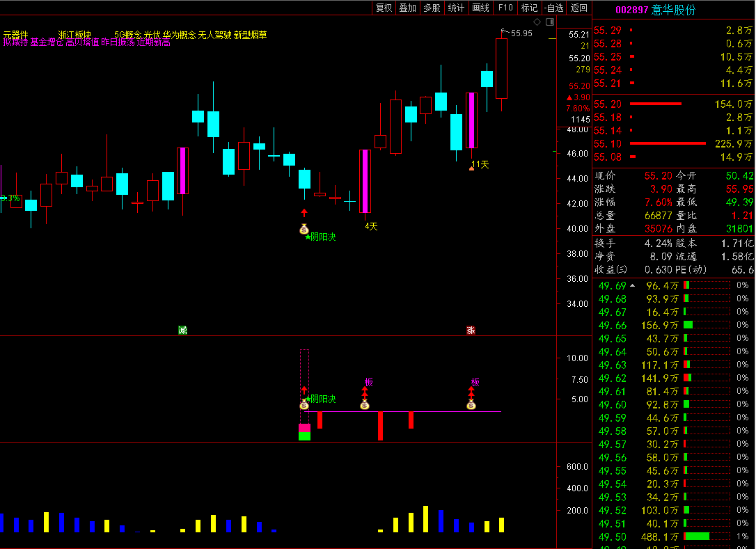Click the green star before 阴阳决 in the main chart
The width and height of the screenshot is (756, 549).
click(308, 237)
